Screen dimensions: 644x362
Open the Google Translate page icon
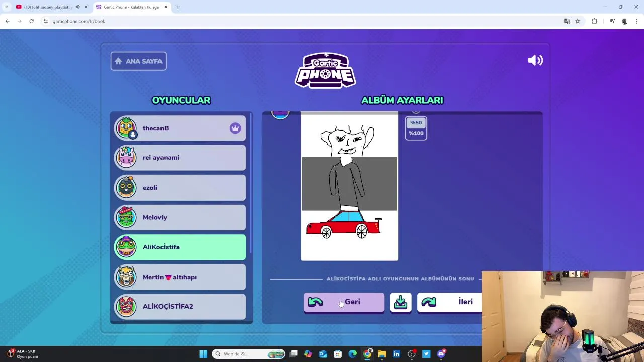(567, 21)
